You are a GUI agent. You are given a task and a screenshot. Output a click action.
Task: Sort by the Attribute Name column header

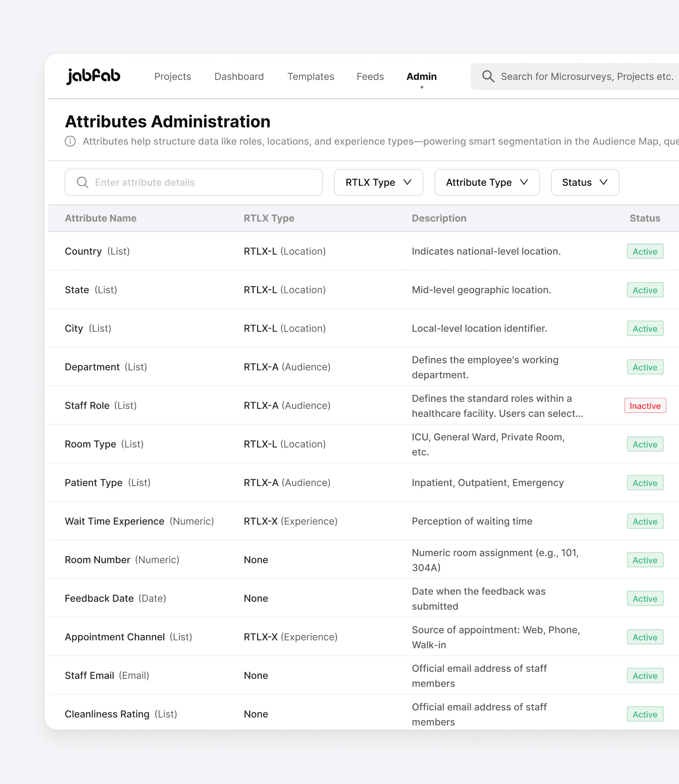coord(100,218)
